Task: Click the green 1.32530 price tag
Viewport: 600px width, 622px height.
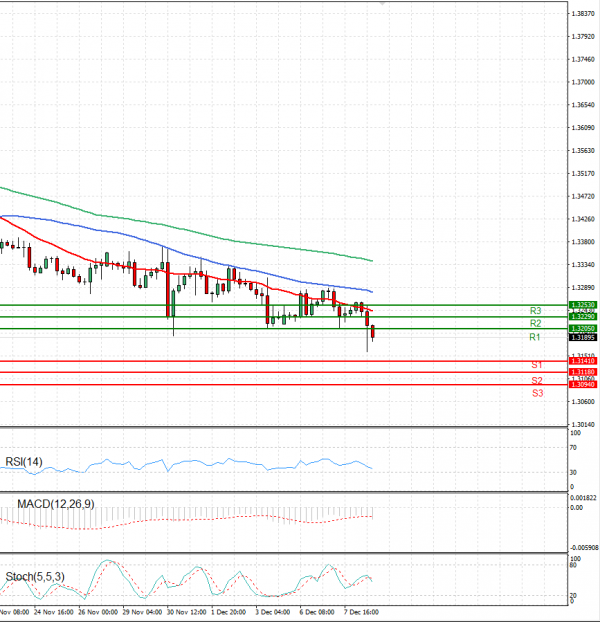Action: (583, 305)
